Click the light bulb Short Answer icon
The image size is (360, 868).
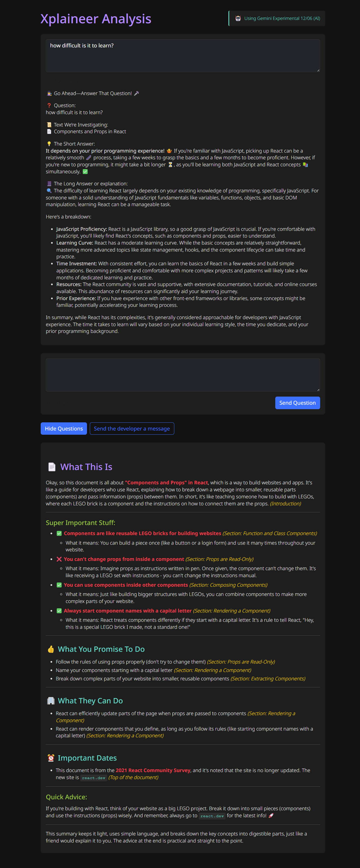[x=49, y=144]
